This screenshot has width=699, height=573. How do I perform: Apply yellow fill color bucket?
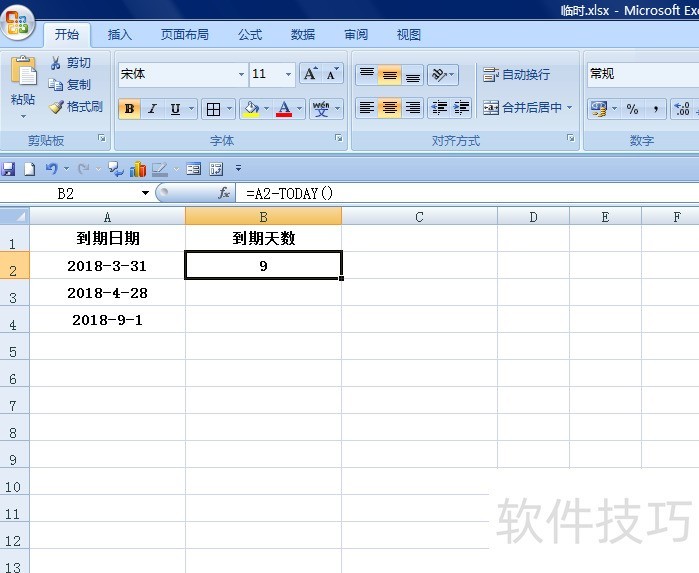click(x=251, y=109)
